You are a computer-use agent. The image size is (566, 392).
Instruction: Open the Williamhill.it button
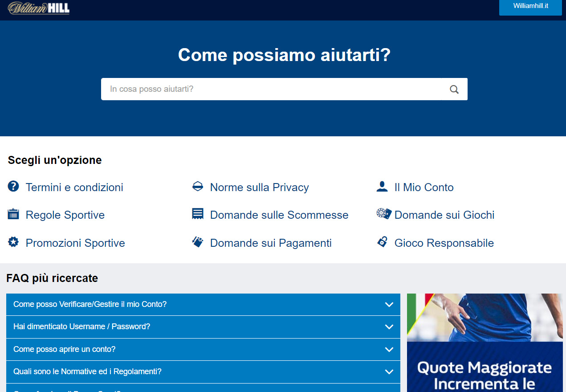(530, 7)
